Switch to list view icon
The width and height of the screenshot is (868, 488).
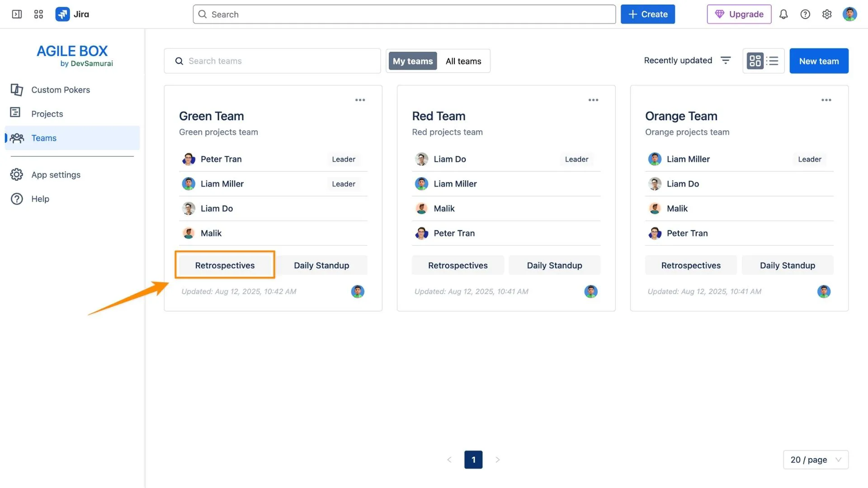[773, 61]
